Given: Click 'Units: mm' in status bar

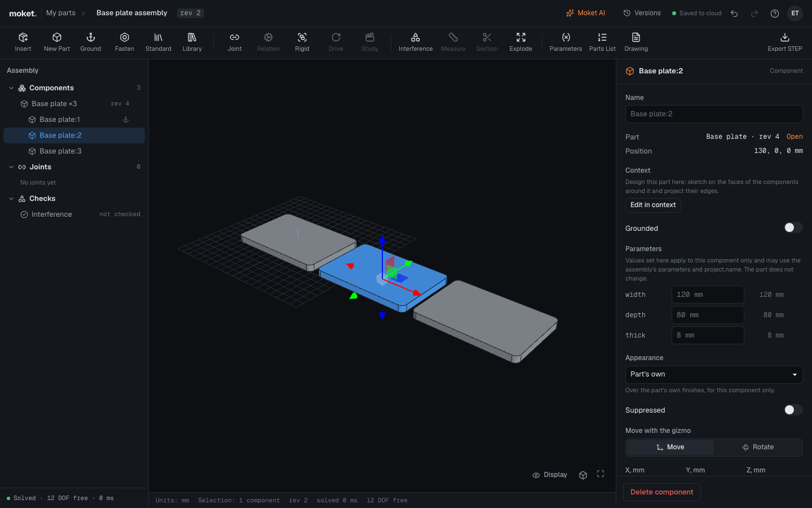Looking at the screenshot, I should tap(173, 500).
